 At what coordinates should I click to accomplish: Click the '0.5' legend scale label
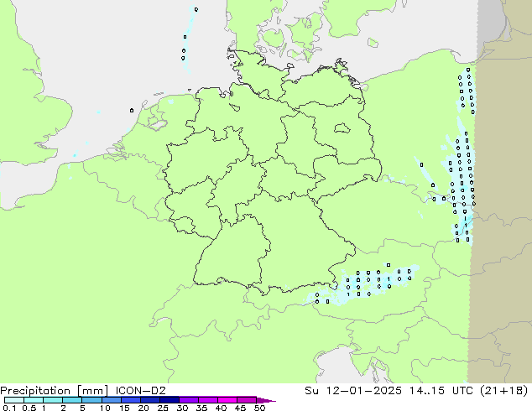pyautogui.click(x=29, y=408)
